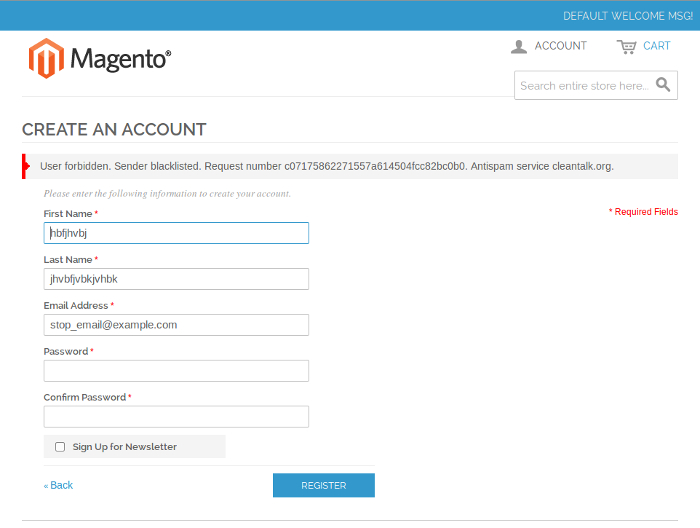Viewport: 700px width, 528px height.
Task: Click the shopping cart icon
Action: coord(627,46)
